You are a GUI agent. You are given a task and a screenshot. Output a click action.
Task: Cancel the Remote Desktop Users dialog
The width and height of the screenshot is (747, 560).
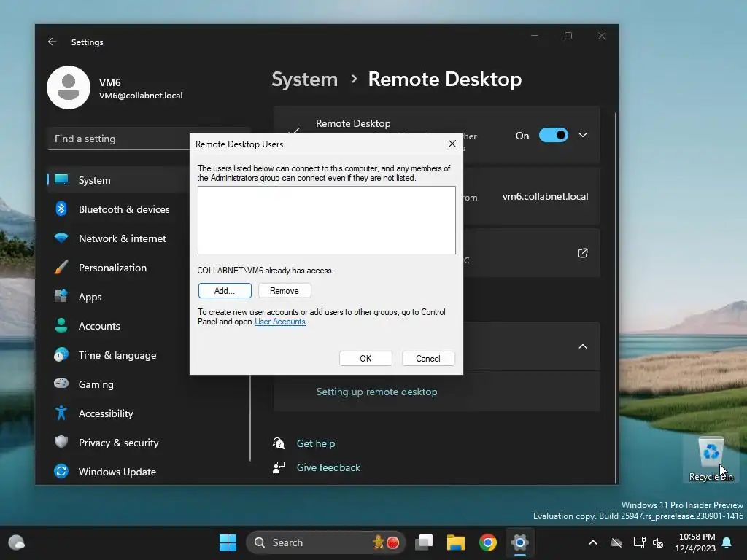(x=427, y=359)
